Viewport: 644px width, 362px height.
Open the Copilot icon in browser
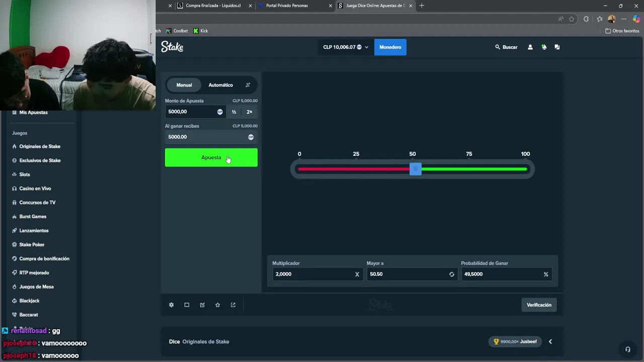click(x=636, y=19)
